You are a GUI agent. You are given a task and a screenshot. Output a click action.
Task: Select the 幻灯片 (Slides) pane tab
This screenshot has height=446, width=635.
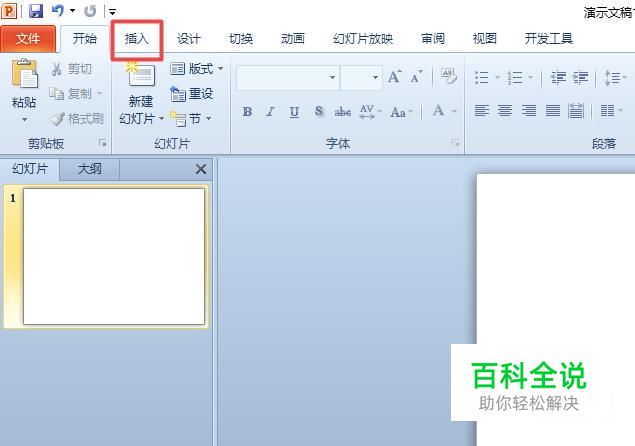[x=30, y=169]
